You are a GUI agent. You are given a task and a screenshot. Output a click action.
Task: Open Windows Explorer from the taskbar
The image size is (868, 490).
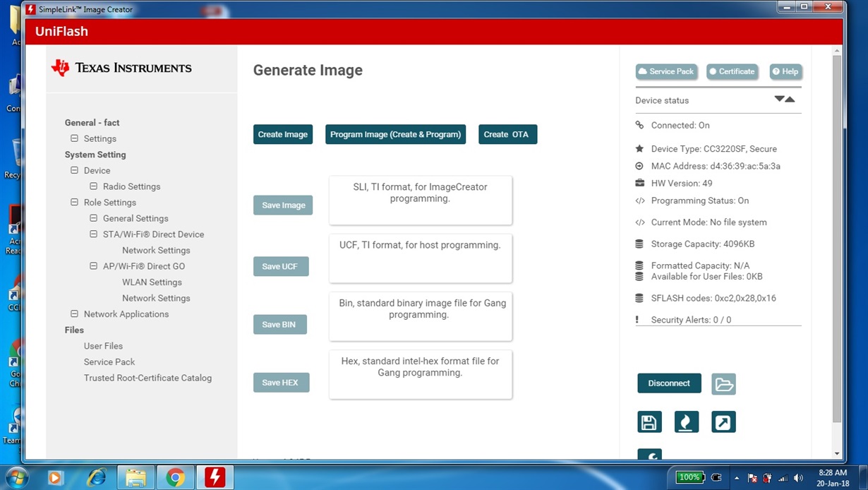tap(135, 478)
